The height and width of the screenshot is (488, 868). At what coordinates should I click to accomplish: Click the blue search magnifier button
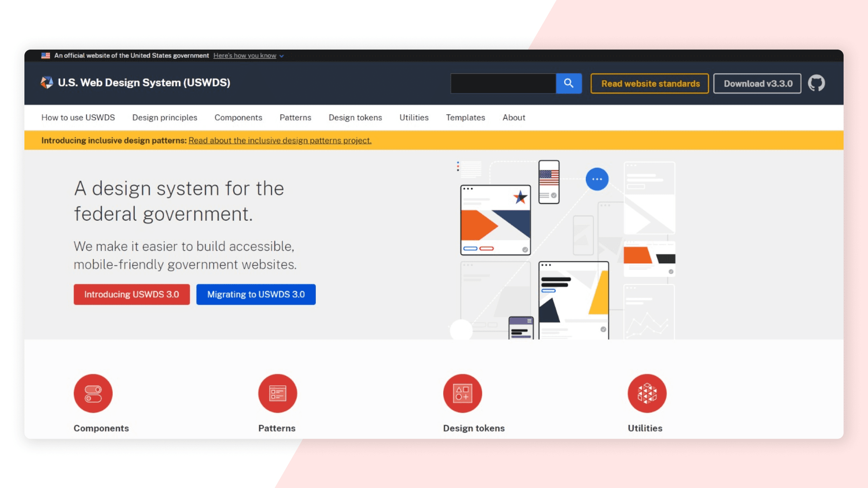click(568, 83)
